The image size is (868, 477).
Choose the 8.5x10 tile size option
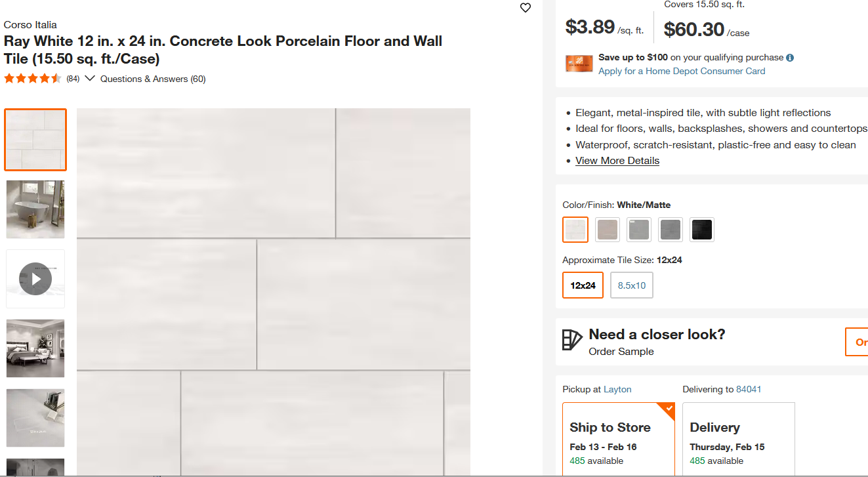click(x=632, y=285)
